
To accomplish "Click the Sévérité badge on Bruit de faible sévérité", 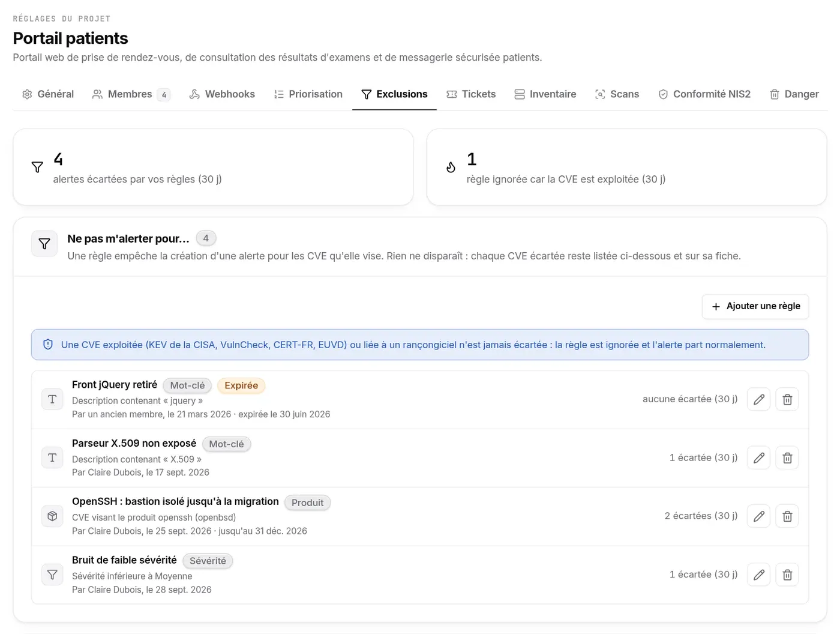I will coord(208,561).
